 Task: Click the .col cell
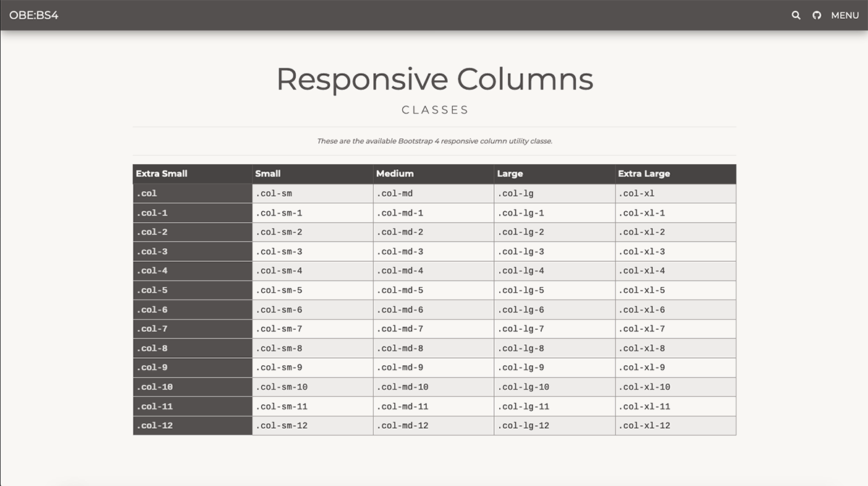coord(192,193)
